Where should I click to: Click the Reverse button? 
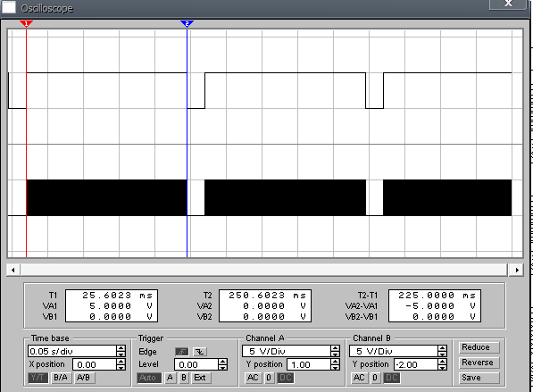point(479,363)
